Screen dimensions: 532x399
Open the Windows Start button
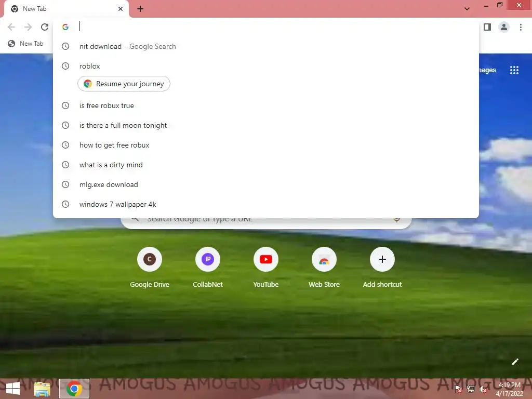(x=13, y=389)
